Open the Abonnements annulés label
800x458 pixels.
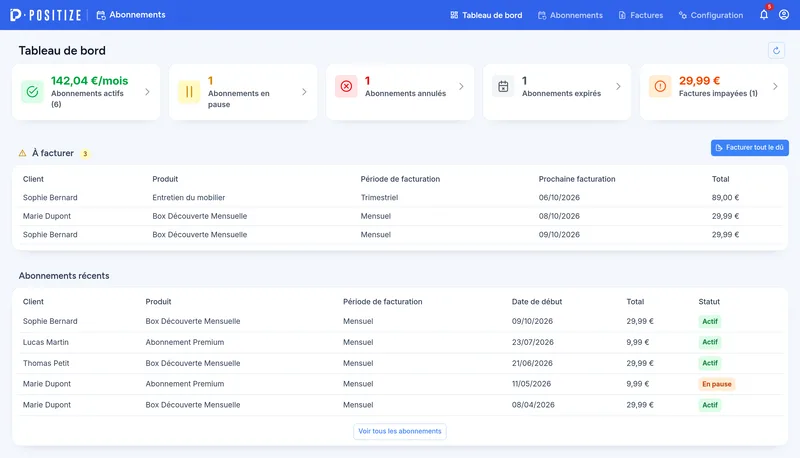point(405,93)
